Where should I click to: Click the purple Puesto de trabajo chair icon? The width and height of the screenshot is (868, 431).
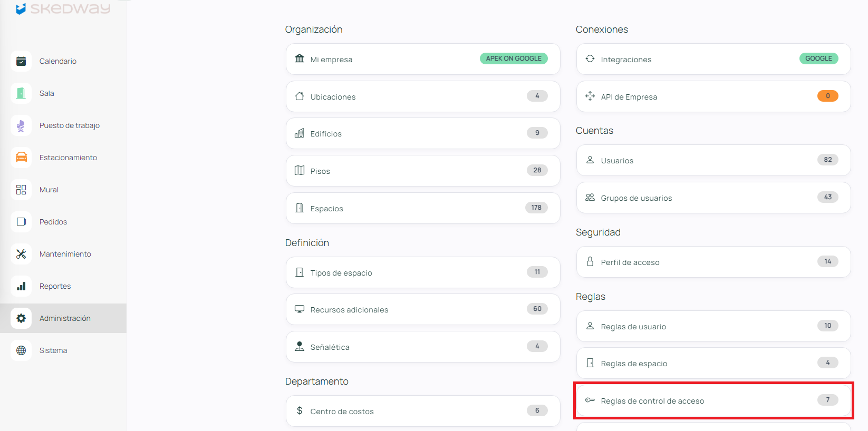click(21, 126)
